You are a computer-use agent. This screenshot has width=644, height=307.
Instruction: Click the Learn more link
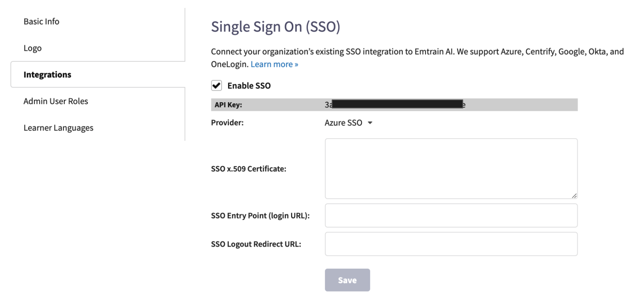coord(274,64)
